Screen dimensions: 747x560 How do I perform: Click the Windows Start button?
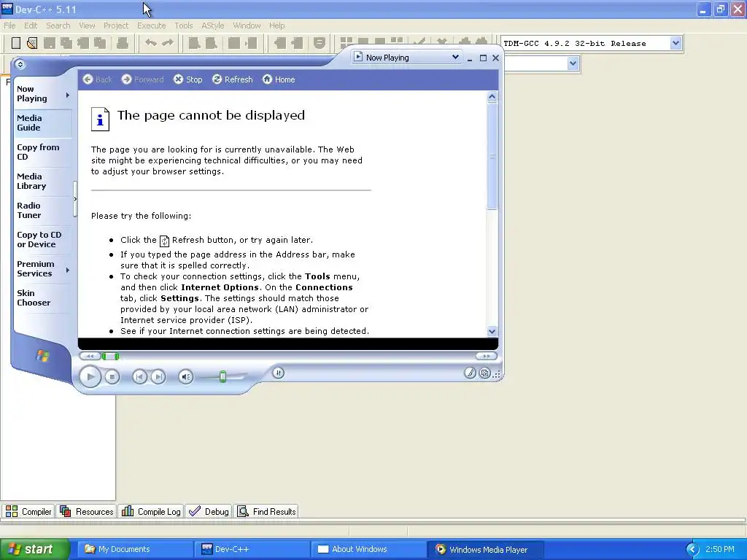34,549
